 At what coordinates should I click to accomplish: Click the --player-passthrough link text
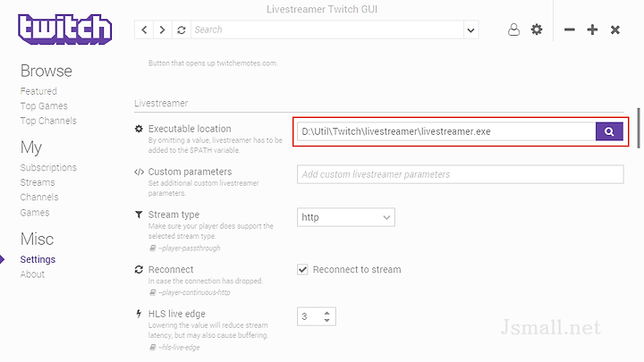pos(190,248)
